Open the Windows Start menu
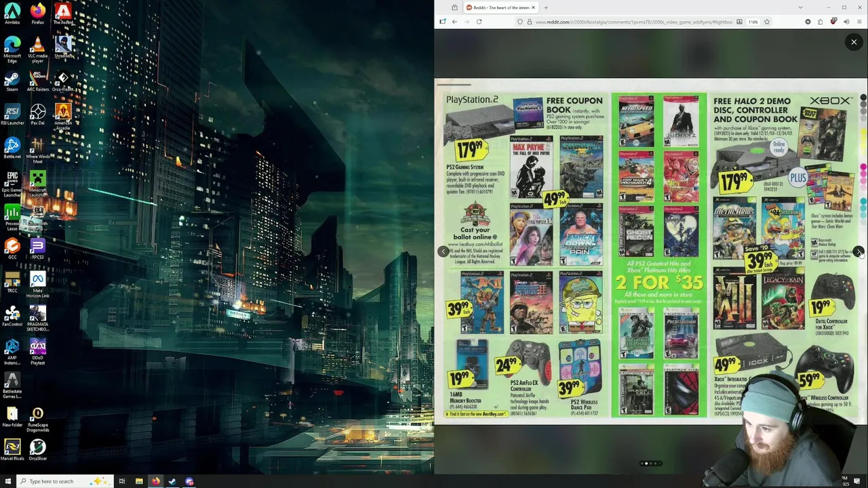Image resolution: width=868 pixels, height=488 pixels. pyautogui.click(x=7, y=481)
